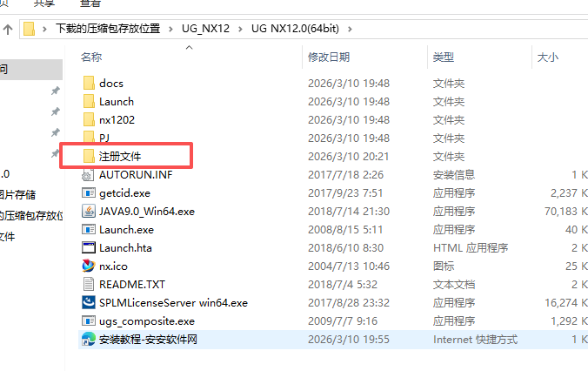Open the PJ folder icon
588x371 pixels.
[89, 137]
